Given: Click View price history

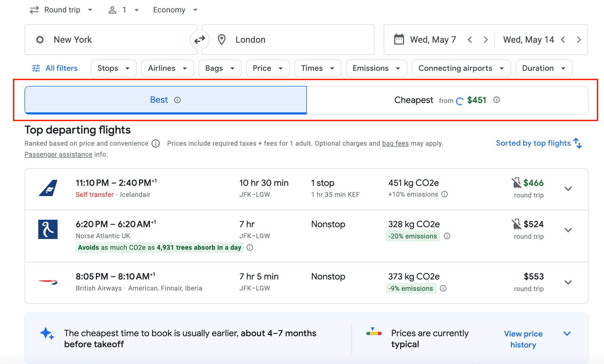Looking at the screenshot, I should click(x=523, y=339).
